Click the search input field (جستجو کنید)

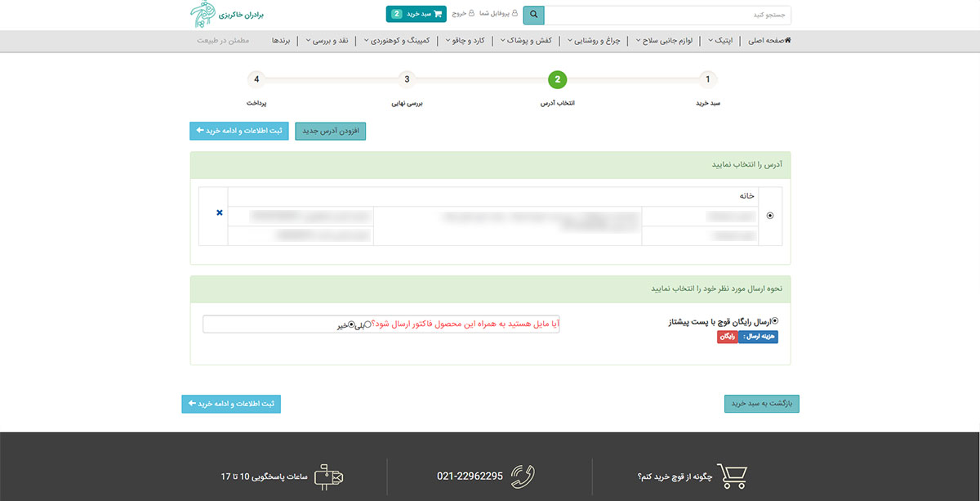667,15
